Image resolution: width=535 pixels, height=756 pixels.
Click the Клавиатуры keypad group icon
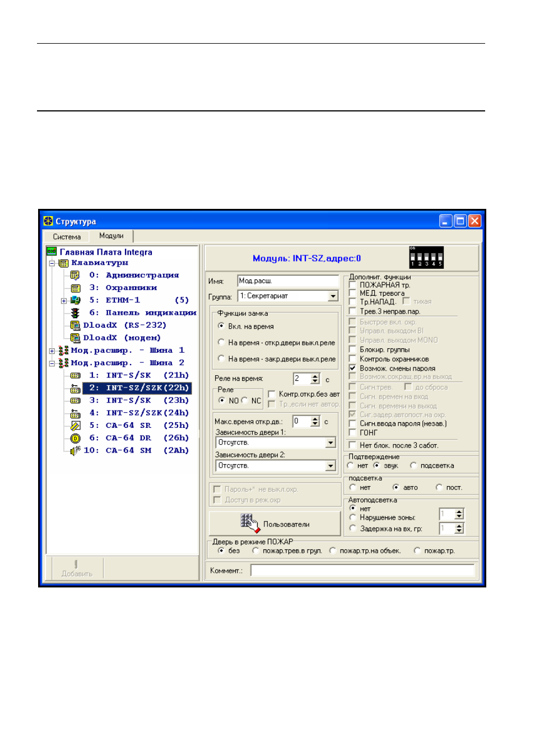(x=63, y=263)
